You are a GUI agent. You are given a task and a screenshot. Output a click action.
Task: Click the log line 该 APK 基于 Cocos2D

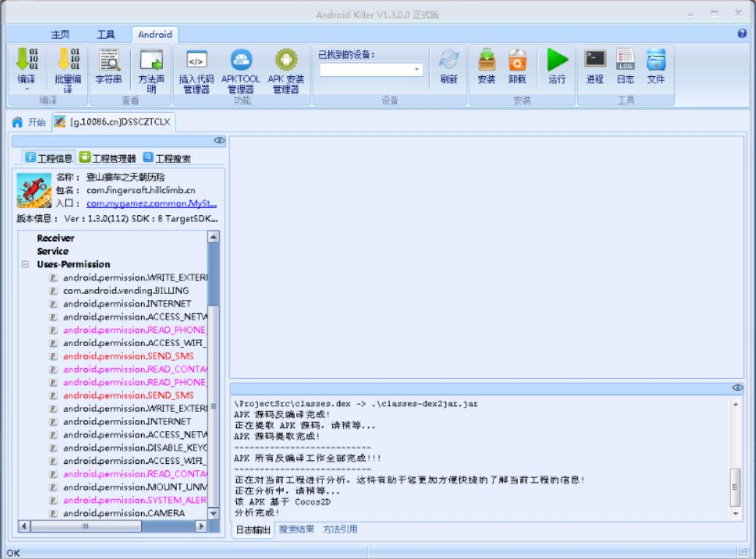[x=282, y=502]
